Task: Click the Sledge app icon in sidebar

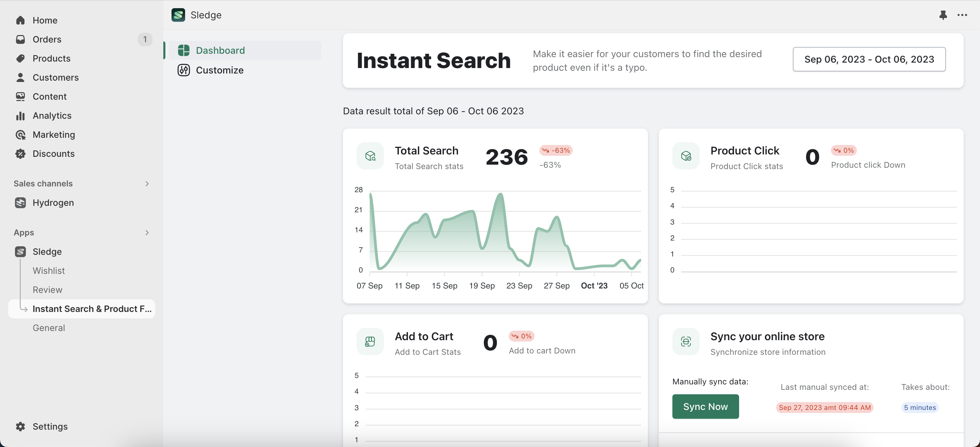Action: click(20, 251)
